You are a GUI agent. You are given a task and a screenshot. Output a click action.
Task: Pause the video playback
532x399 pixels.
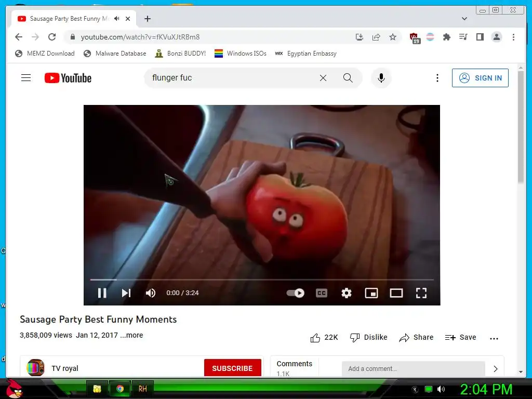coord(102,293)
